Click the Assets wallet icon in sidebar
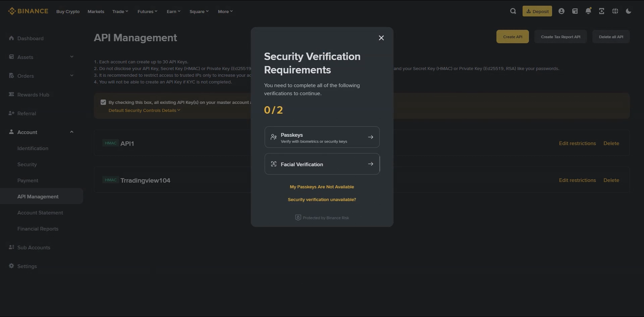This screenshot has width=644, height=317. click(x=11, y=57)
